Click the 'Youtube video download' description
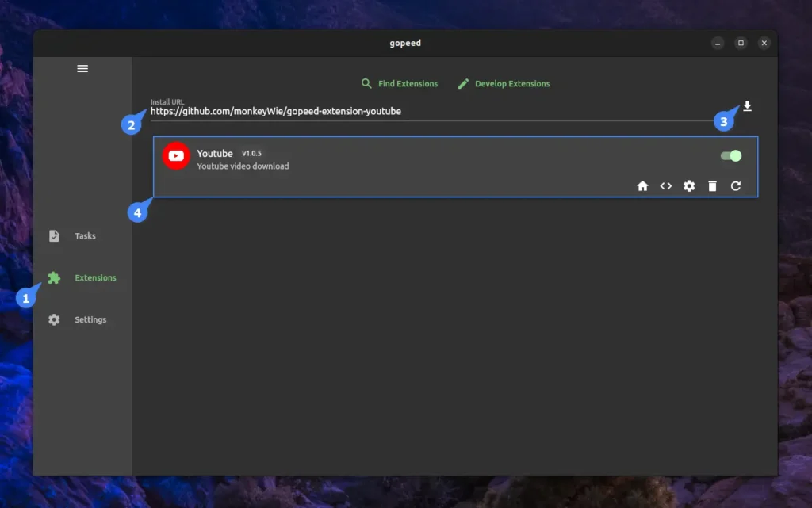The height and width of the screenshot is (508, 812). (243, 166)
